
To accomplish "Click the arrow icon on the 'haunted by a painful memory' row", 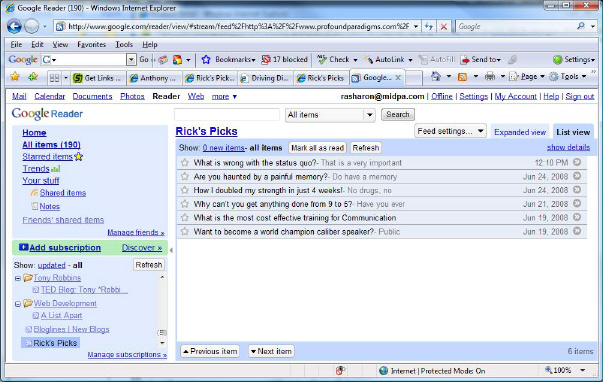I will click(x=577, y=176).
